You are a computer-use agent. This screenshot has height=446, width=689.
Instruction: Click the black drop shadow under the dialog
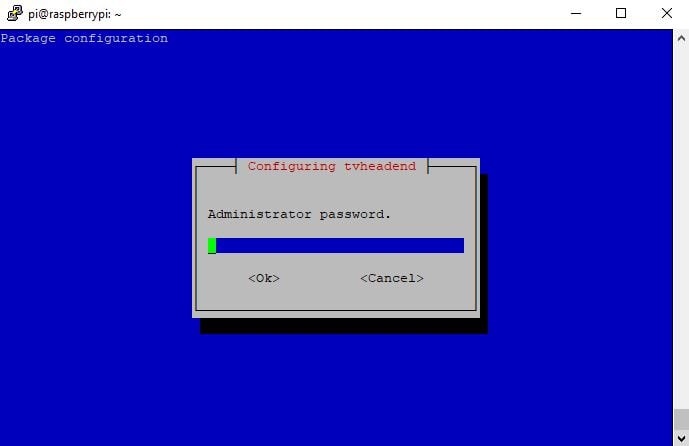(344, 326)
